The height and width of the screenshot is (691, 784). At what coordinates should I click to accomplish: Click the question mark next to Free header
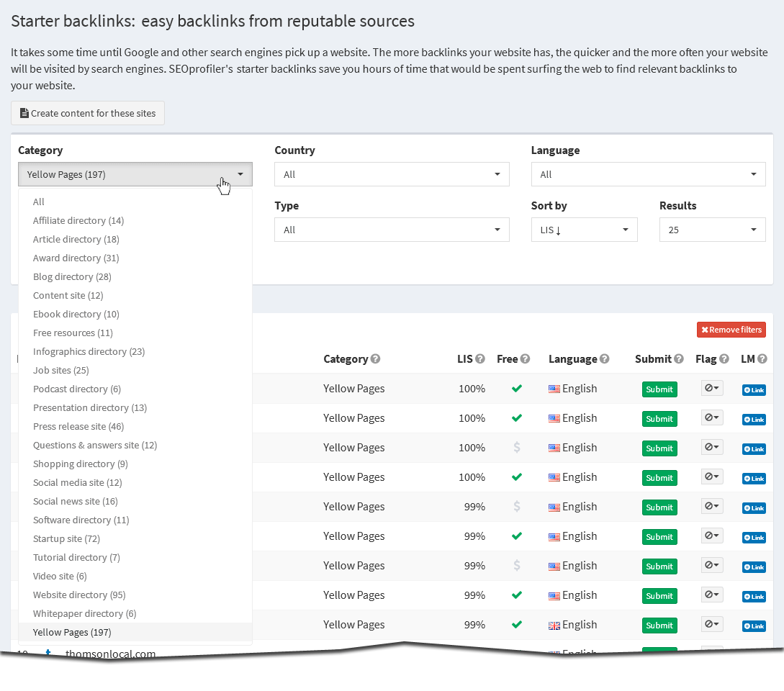pos(526,359)
